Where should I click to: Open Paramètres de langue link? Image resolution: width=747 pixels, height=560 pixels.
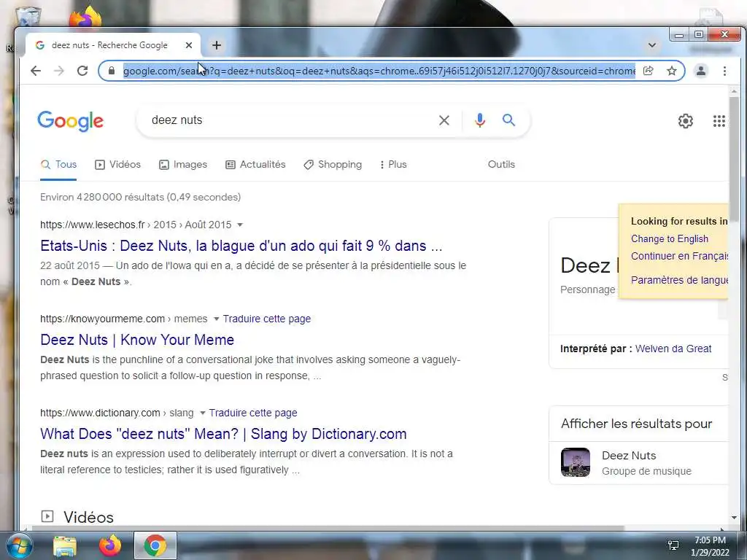pos(679,280)
